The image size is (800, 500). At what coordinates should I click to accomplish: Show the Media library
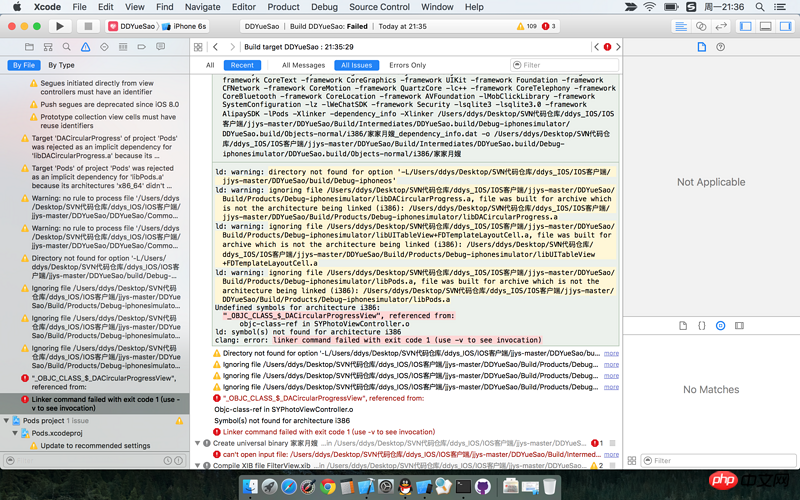[x=739, y=326]
